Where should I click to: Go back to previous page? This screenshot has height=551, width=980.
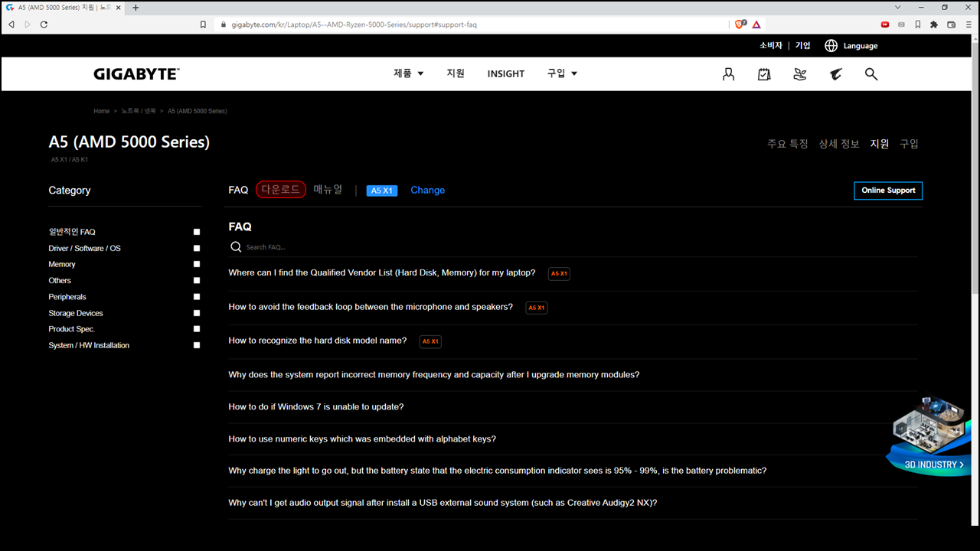pyautogui.click(x=11, y=24)
